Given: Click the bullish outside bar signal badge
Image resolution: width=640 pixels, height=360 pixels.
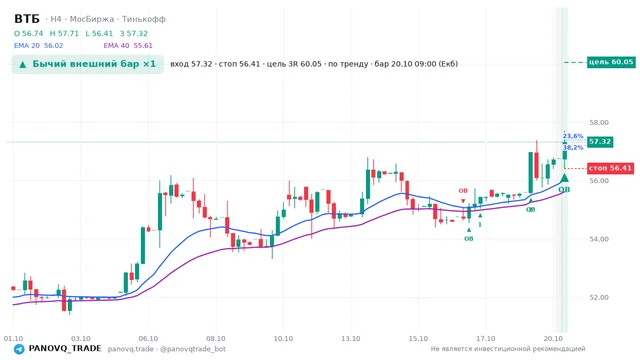Looking at the screenshot, I should (88, 64).
